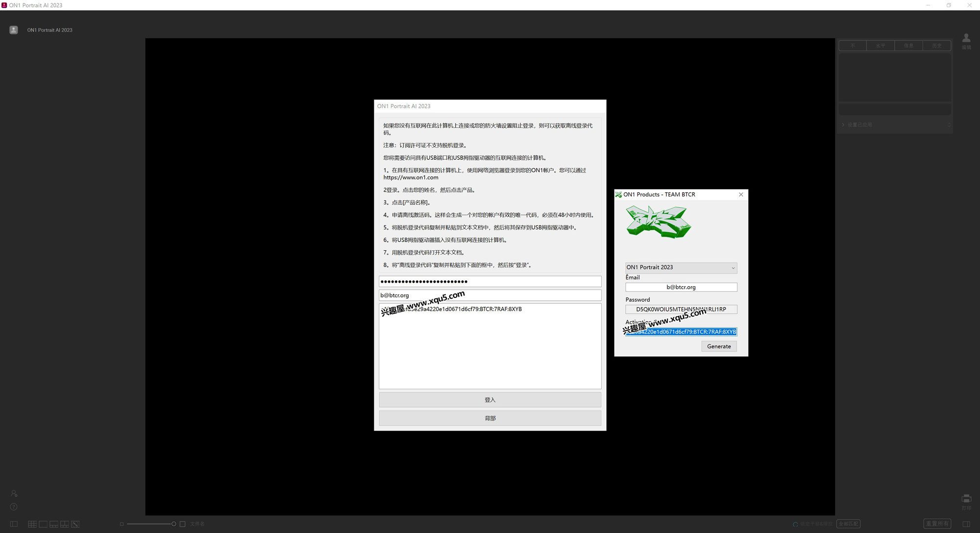Open ON1 Portrait 2023 product dropdown in keygen
This screenshot has width=980, height=533.
click(681, 267)
